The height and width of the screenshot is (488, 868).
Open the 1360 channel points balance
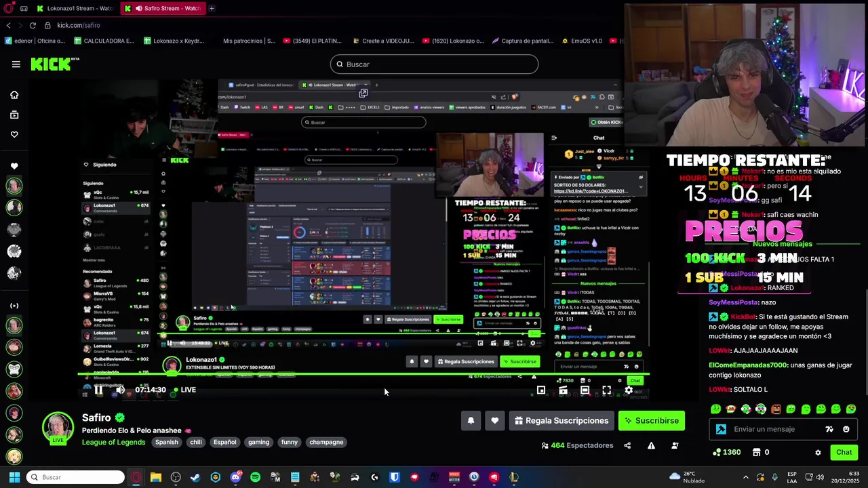pos(727,452)
